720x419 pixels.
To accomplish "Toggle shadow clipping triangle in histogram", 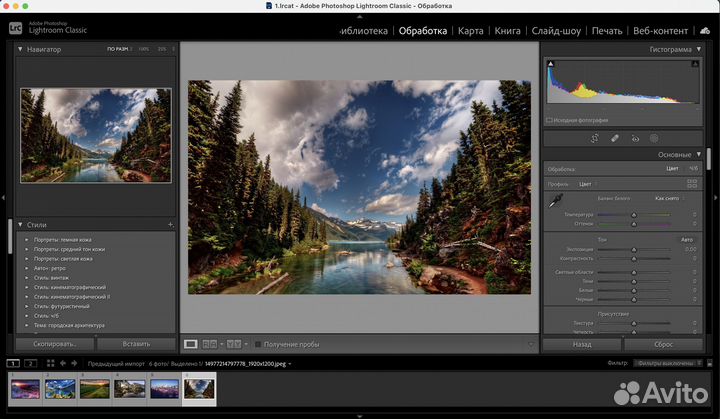I will [x=551, y=63].
